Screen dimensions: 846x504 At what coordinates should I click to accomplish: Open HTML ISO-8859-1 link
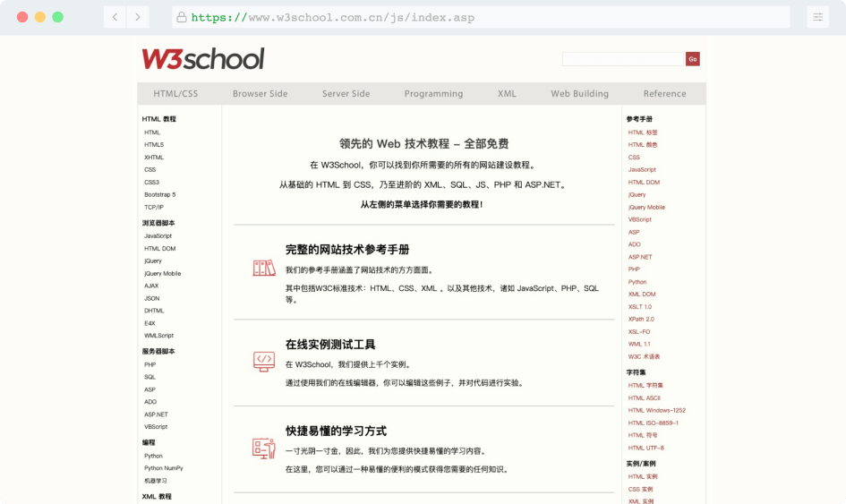654,423
